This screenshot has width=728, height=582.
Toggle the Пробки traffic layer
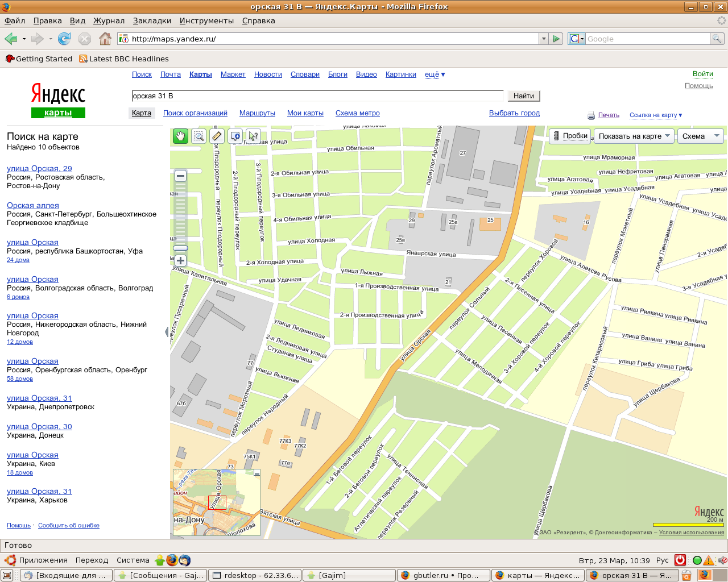pyautogui.click(x=569, y=136)
